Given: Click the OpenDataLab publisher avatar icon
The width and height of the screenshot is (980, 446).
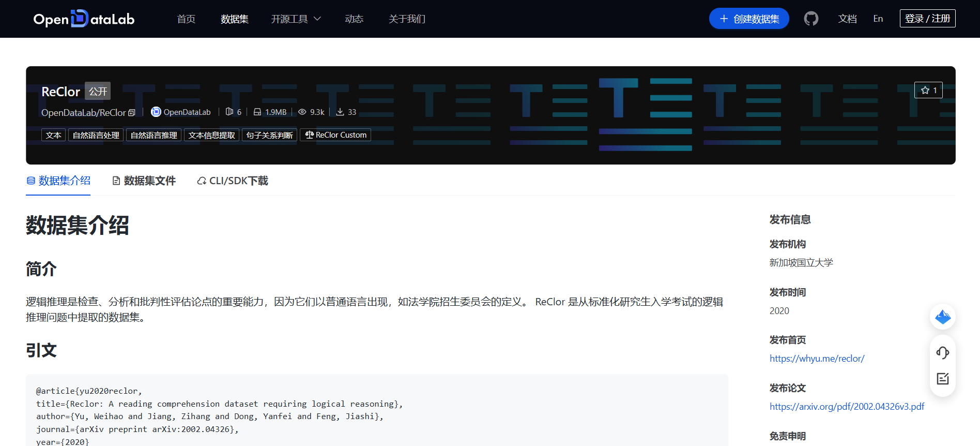Looking at the screenshot, I should tap(156, 112).
